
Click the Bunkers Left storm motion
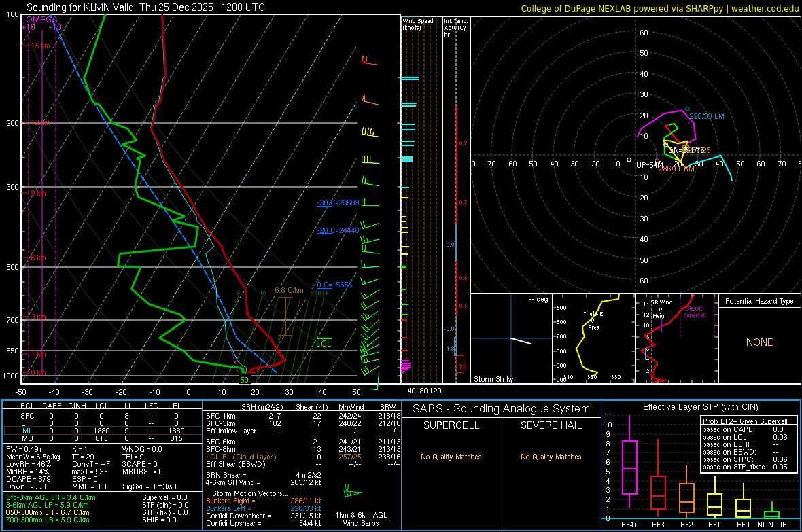[264, 508]
